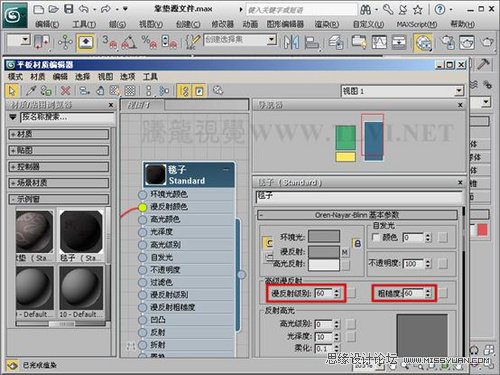Click the Open file folder icon
This screenshot has width=500, height=375.
point(53,9)
